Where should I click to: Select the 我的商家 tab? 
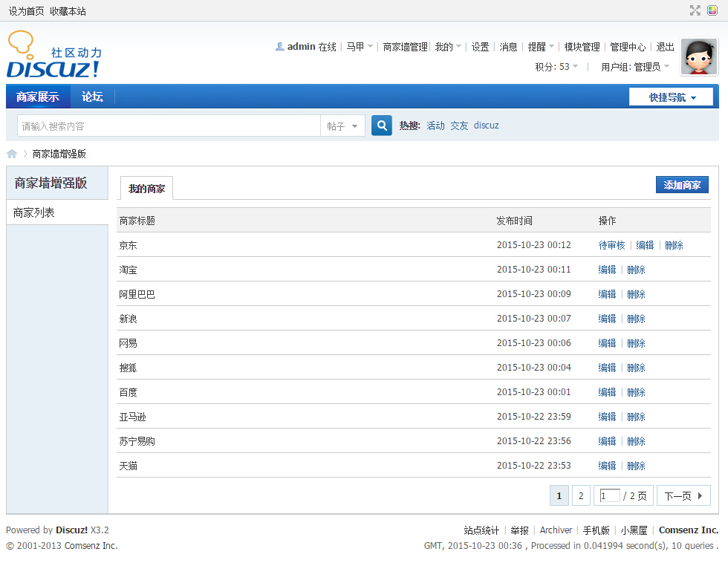point(146,189)
